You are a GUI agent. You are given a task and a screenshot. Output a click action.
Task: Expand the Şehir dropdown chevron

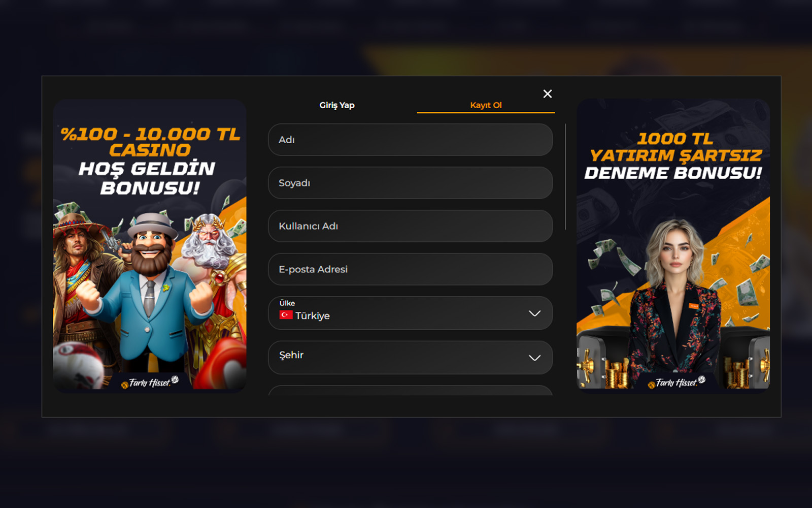534,358
